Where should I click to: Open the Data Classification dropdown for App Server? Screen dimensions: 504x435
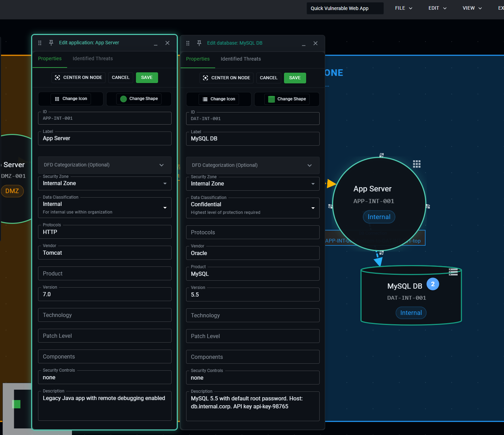tap(165, 208)
